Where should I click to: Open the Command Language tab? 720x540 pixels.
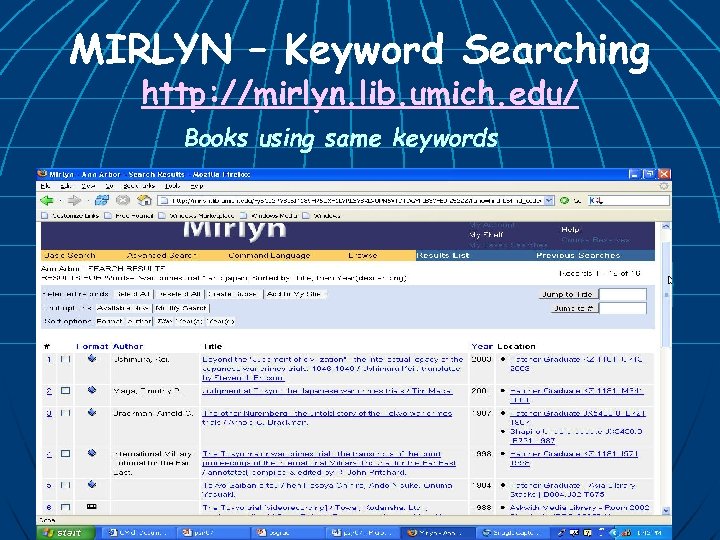(270, 255)
